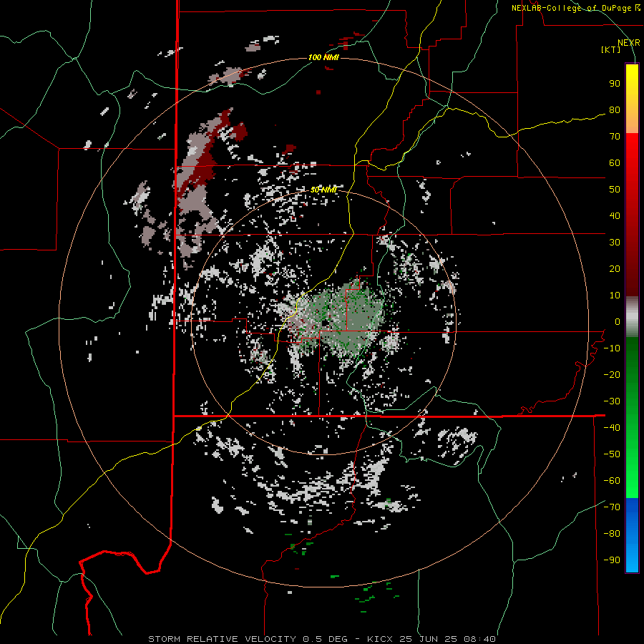Click the NEXR label above the color scale

click(x=628, y=43)
